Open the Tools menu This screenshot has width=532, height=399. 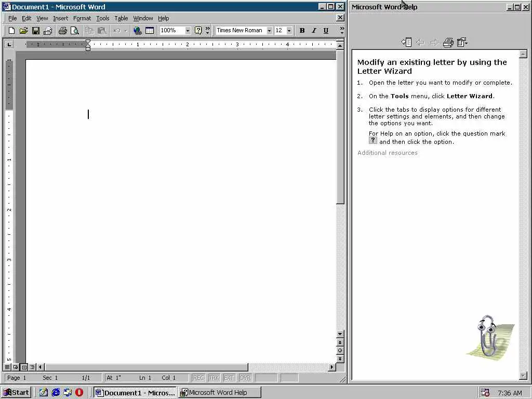click(x=102, y=18)
